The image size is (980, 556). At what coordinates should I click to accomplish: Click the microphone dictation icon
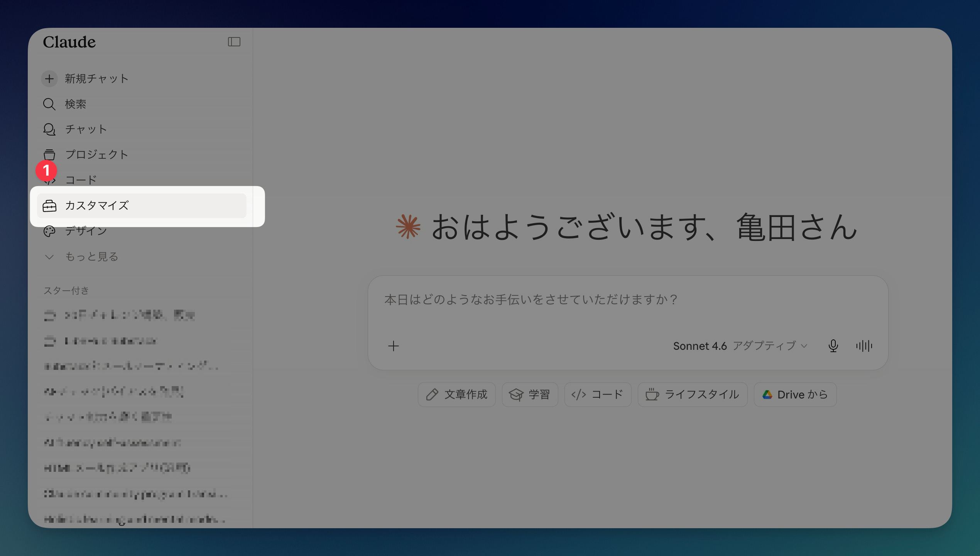(833, 346)
